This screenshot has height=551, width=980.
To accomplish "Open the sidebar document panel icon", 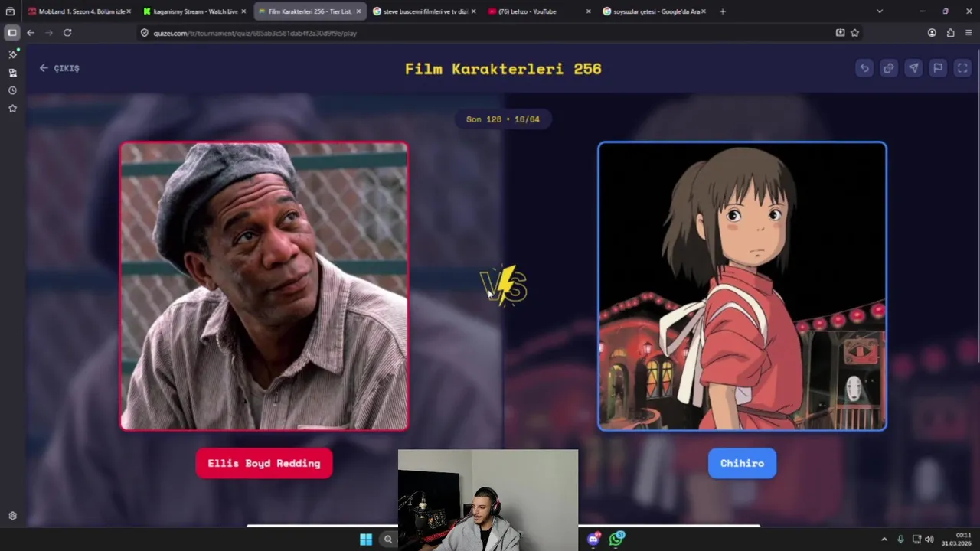I will pyautogui.click(x=12, y=72).
